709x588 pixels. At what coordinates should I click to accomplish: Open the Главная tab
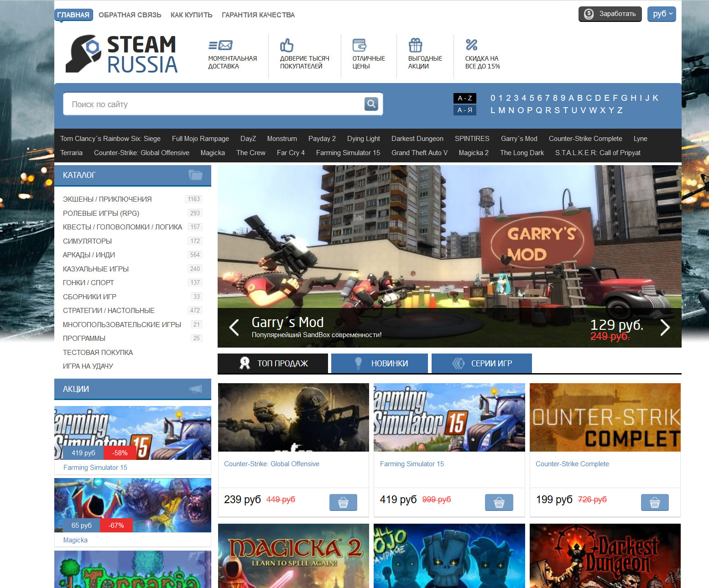(x=73, y=15)
